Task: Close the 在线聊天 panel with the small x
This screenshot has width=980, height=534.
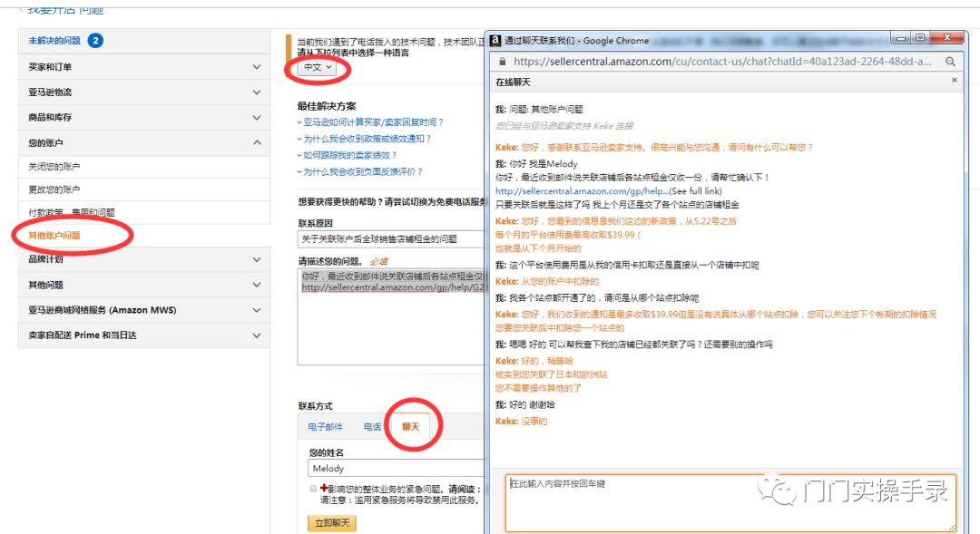Action: (x=954, y=80)
